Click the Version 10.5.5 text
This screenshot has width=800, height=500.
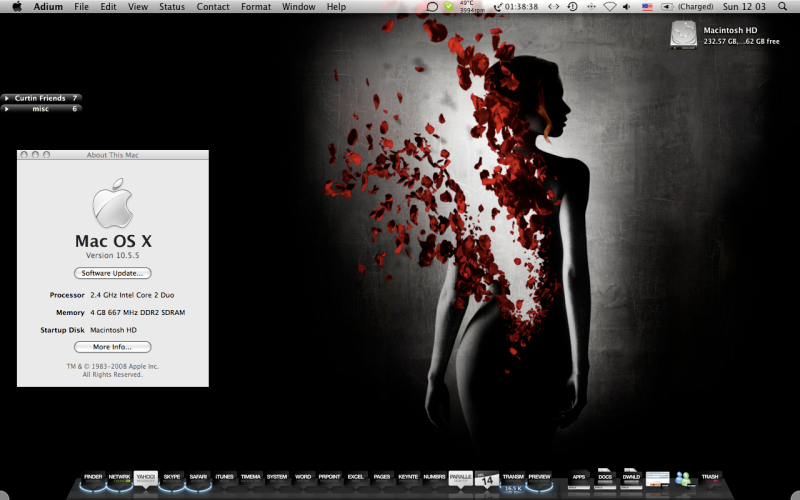point(112,256)
